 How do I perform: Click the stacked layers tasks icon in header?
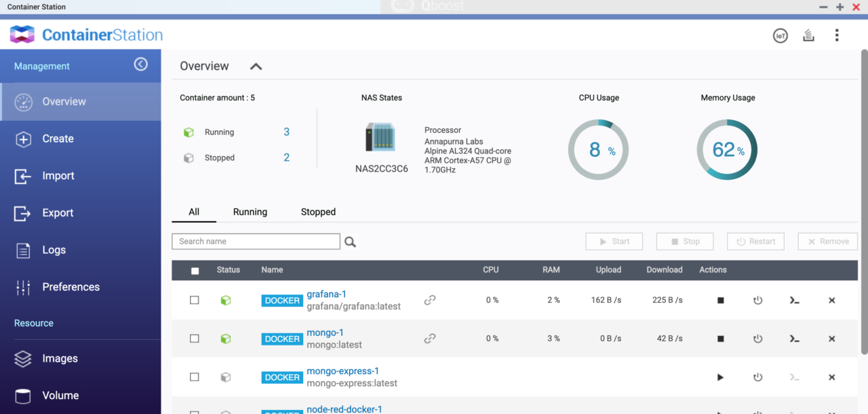pyautogui.click(x=808, y=36)
